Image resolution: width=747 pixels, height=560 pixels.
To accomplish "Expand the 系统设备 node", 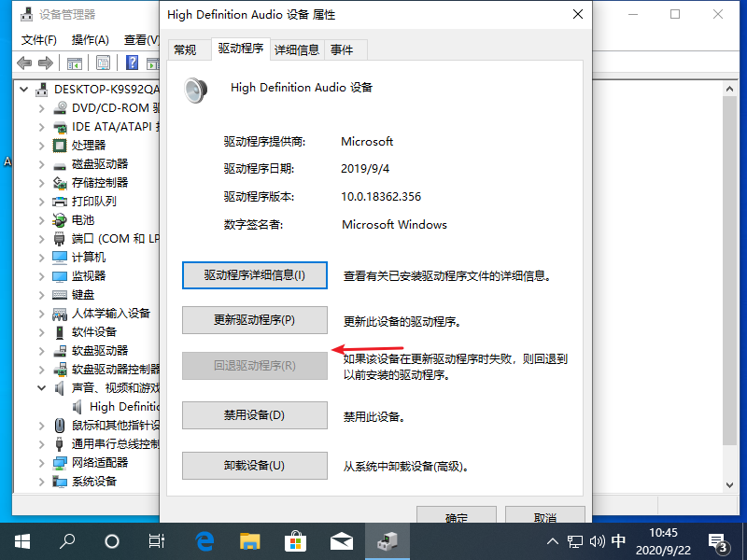I will click(x=42, y=482).
